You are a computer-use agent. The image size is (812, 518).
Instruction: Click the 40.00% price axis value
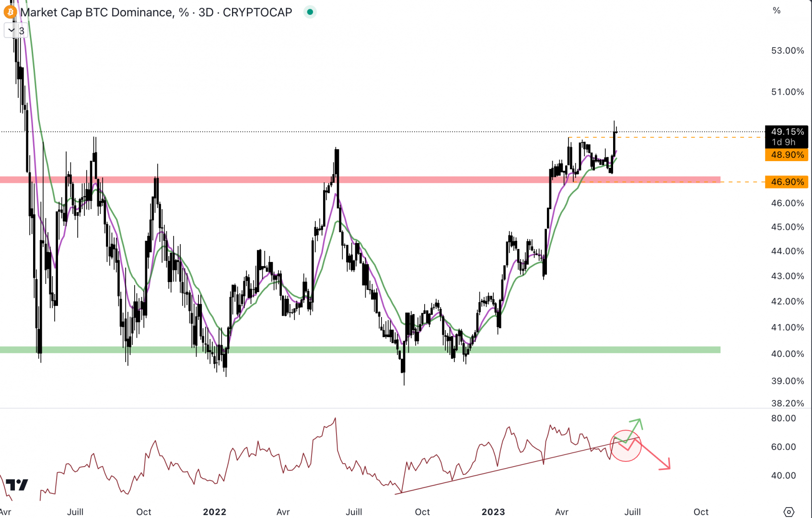pos(787,353)
